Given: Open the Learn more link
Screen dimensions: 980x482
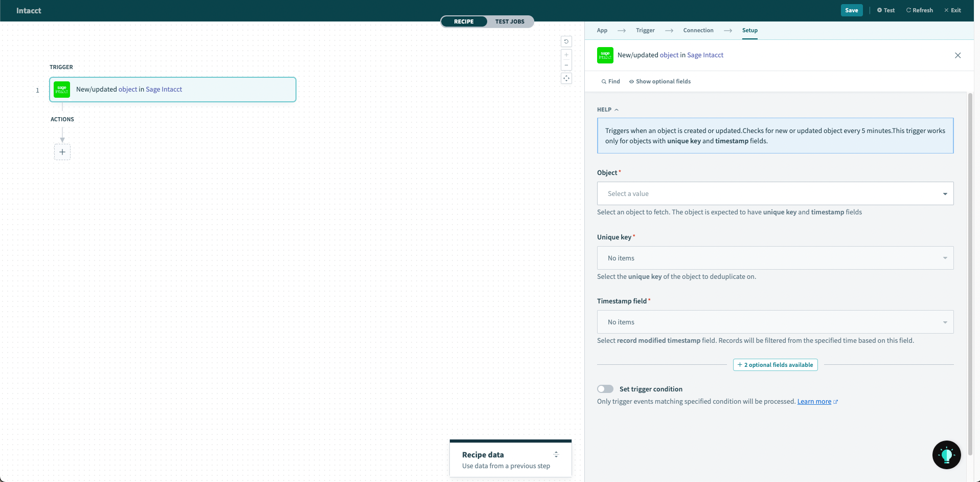Looking at the screenshot, I should click(814, 402).
